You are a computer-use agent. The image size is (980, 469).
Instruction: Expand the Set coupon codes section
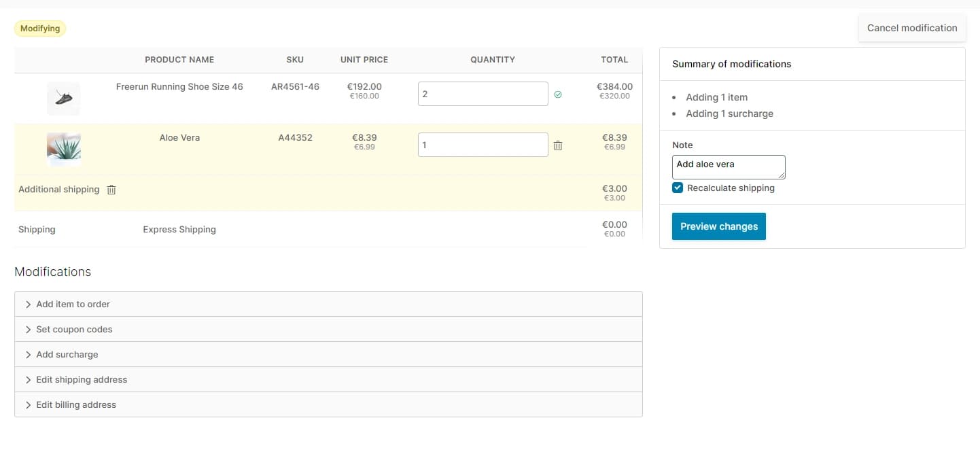click(x=74, y=330)
